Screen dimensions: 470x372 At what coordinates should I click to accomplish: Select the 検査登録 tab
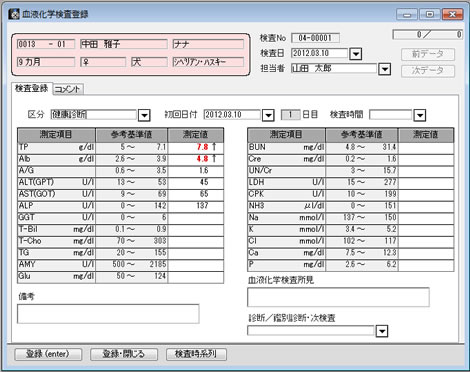(32, 88)
